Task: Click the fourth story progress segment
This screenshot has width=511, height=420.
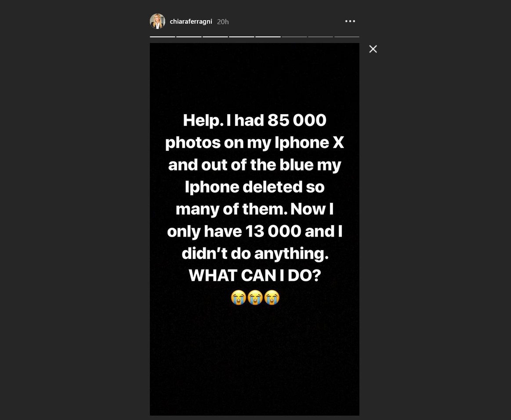Action: click(242, 36)
